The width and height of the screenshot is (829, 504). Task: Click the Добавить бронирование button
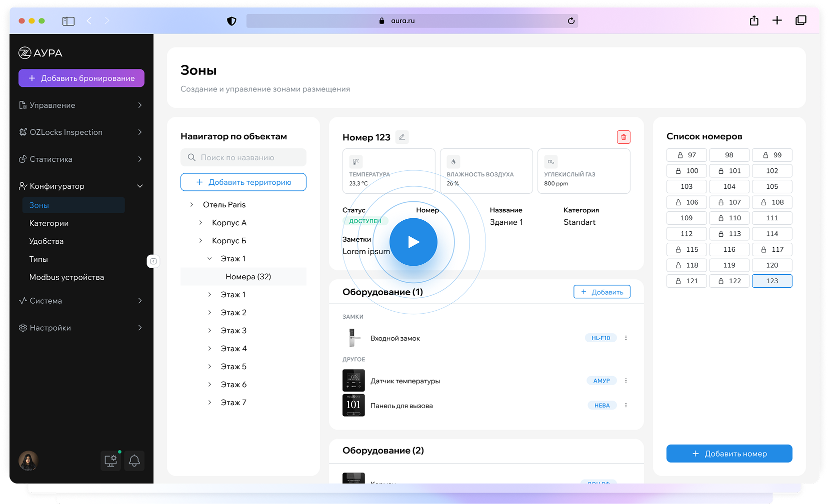pos(81,78)
